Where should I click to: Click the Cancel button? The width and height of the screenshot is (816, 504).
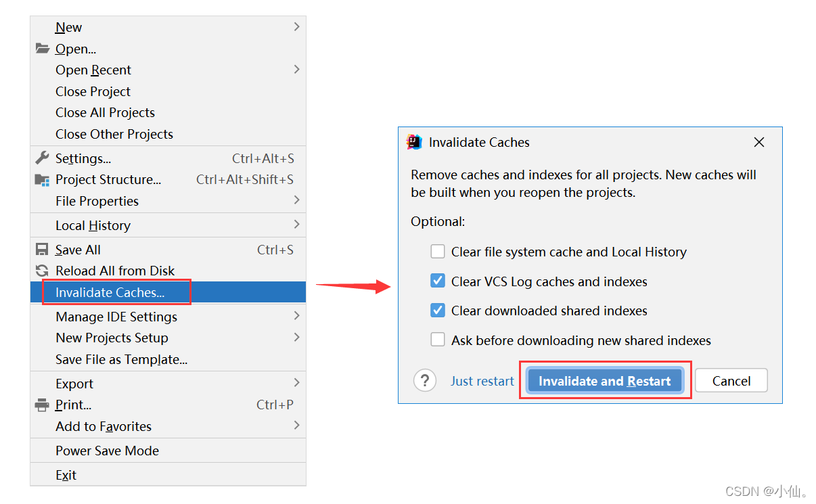click(731, 380)
